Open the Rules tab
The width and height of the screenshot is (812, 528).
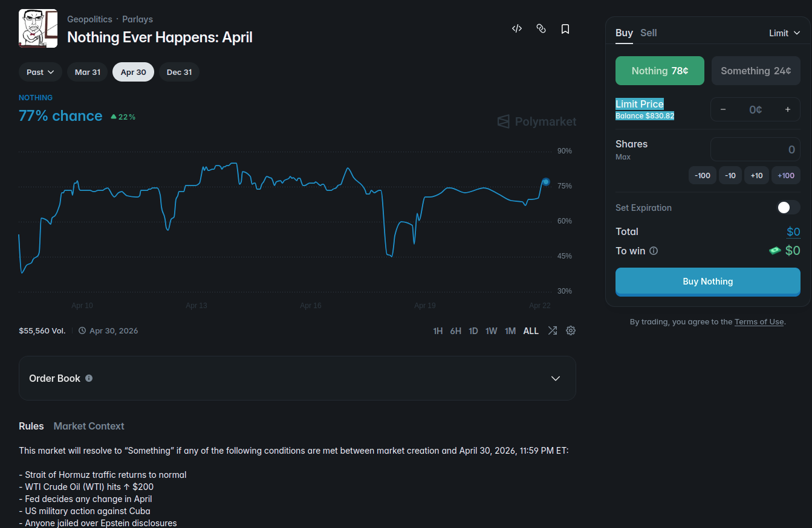coord(31,426)
